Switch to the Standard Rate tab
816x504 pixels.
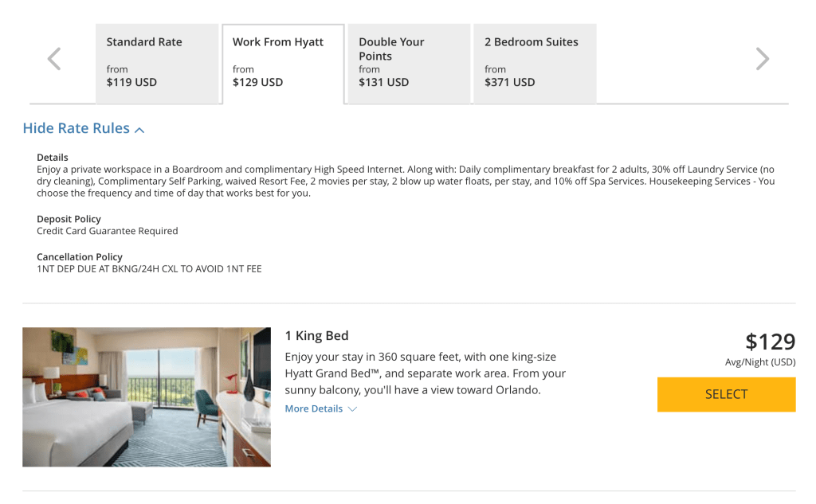[157, 64]
